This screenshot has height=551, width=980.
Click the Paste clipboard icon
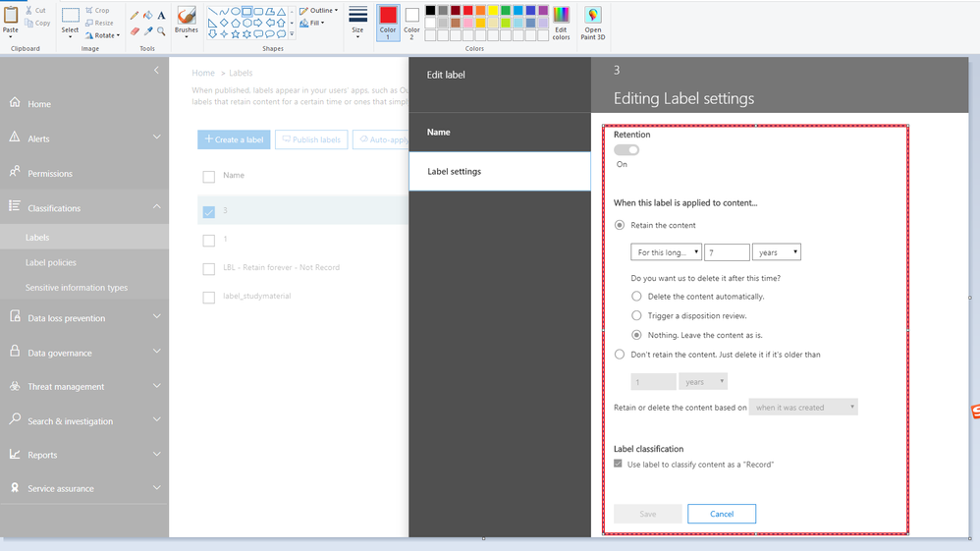tap(11, 15)
